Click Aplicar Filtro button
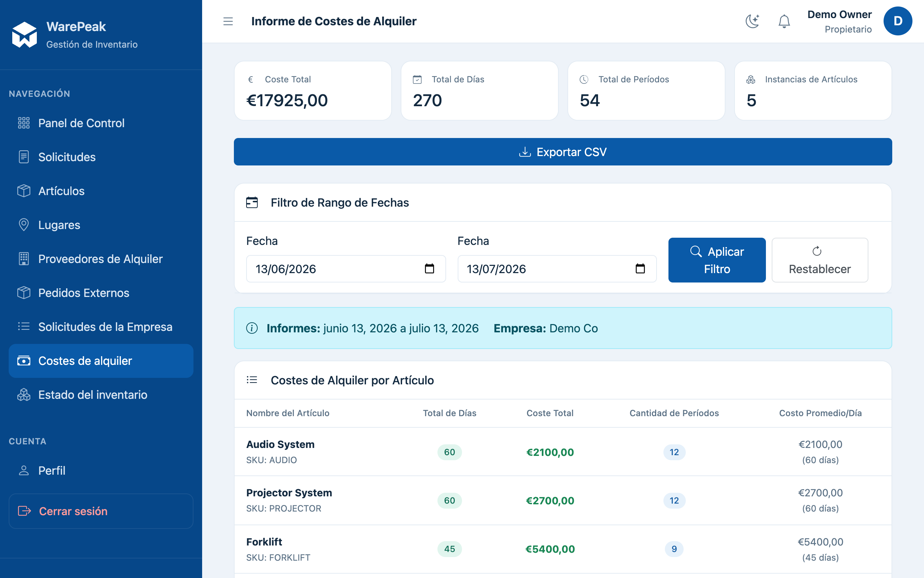The height and width of the screenshot is (578, 924). pos(717,260)
